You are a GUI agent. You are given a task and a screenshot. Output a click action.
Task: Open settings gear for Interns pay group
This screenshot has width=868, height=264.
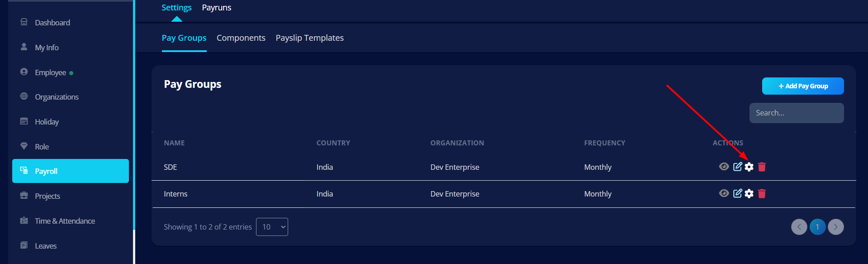pos(749,193)
